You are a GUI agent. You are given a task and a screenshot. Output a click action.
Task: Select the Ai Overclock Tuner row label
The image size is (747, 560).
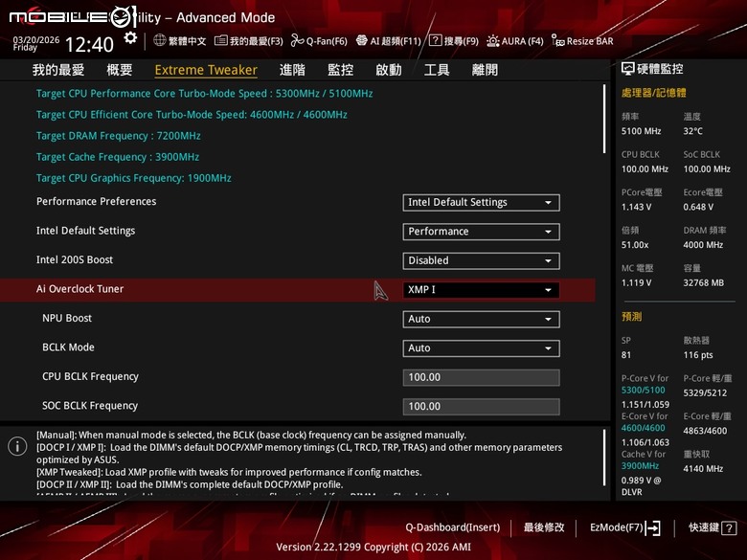(80, 289)
